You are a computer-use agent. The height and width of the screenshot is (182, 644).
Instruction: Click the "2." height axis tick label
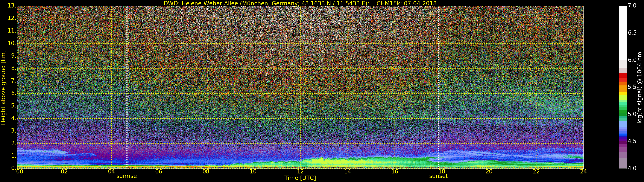click(x=14, y=143)
